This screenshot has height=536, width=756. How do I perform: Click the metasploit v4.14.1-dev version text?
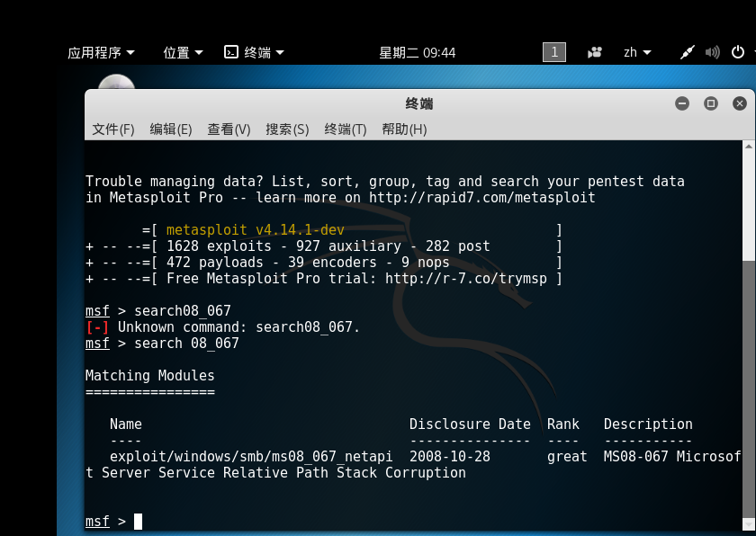[x=255, y=229]
